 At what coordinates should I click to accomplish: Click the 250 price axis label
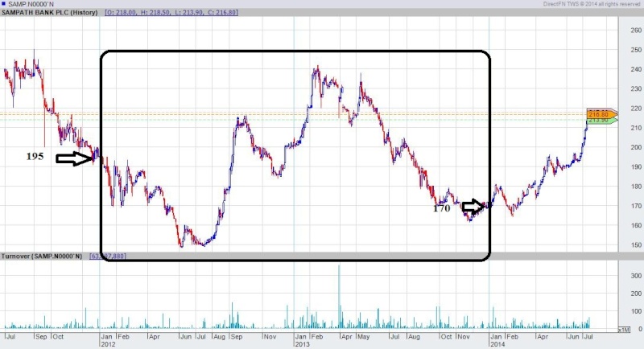coord(636,50)
